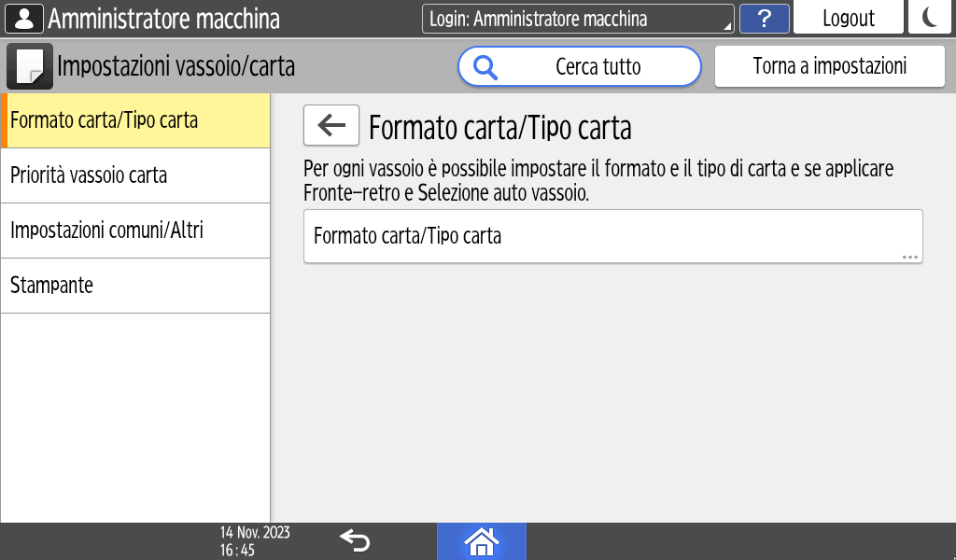Go to the Home screen

(x=482, y=541)
